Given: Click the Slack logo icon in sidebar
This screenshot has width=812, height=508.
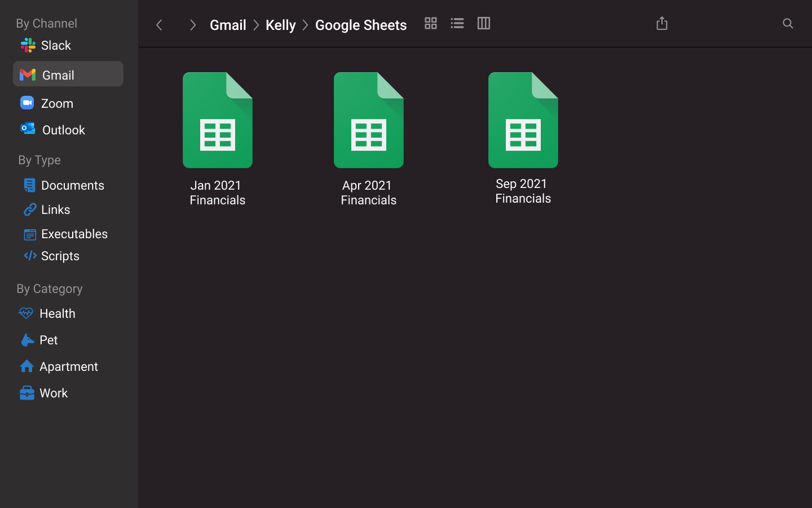Looking at the screenshot, I should 28,45.
